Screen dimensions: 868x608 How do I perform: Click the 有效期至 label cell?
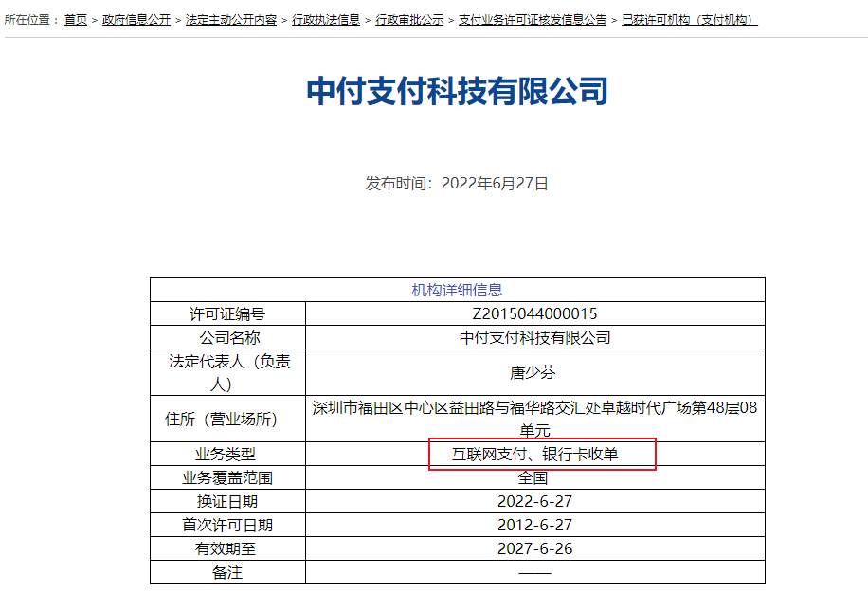[x=227, y=548]
